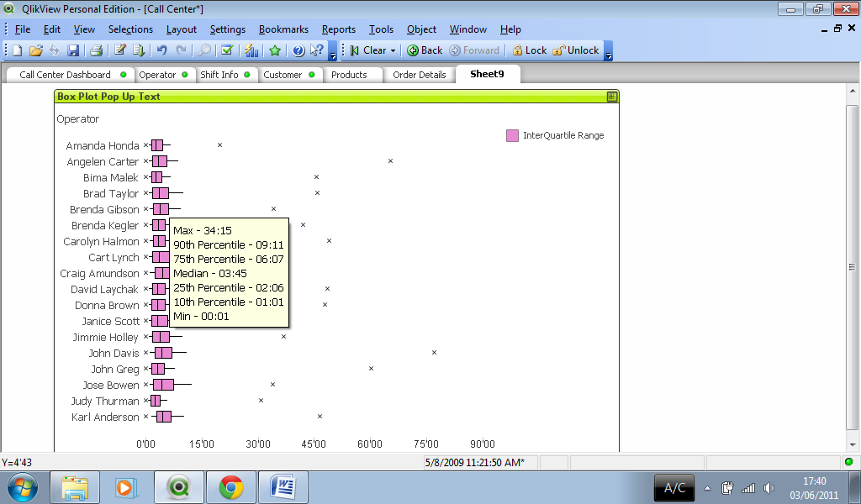
Task: Click Angelen Carter's pink box
Action: pos(160,161)
